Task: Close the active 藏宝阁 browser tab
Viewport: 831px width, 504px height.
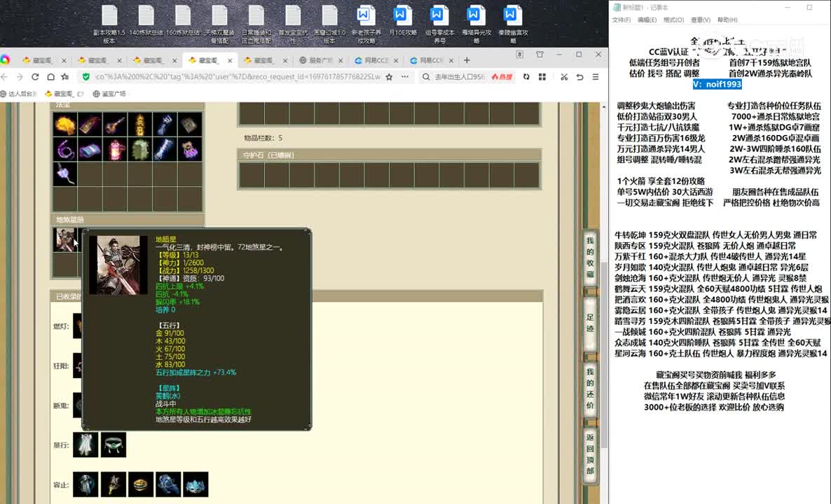Action: pos(230,60)
